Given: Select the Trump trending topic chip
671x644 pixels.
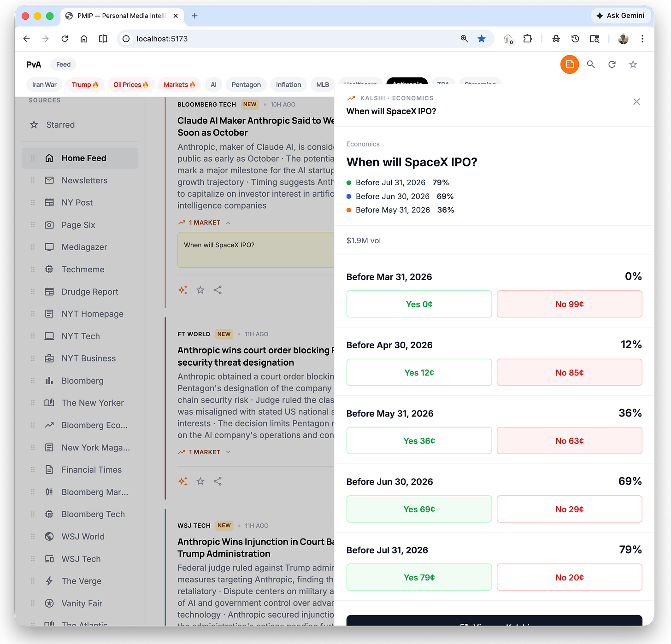Looking at the screenshot, I should [x=85, y=85].
